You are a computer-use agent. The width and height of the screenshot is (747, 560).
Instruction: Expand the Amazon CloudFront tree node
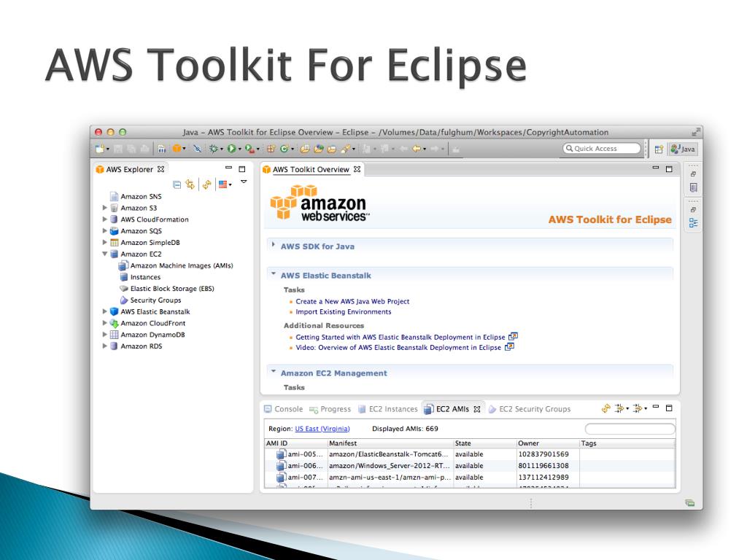tap(105, 323)
